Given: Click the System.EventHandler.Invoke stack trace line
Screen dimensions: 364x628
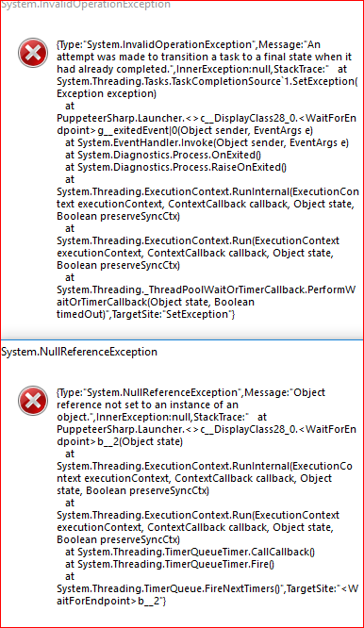Looking at the screenshot, I should pyautogui.click(x=207, y=142).
